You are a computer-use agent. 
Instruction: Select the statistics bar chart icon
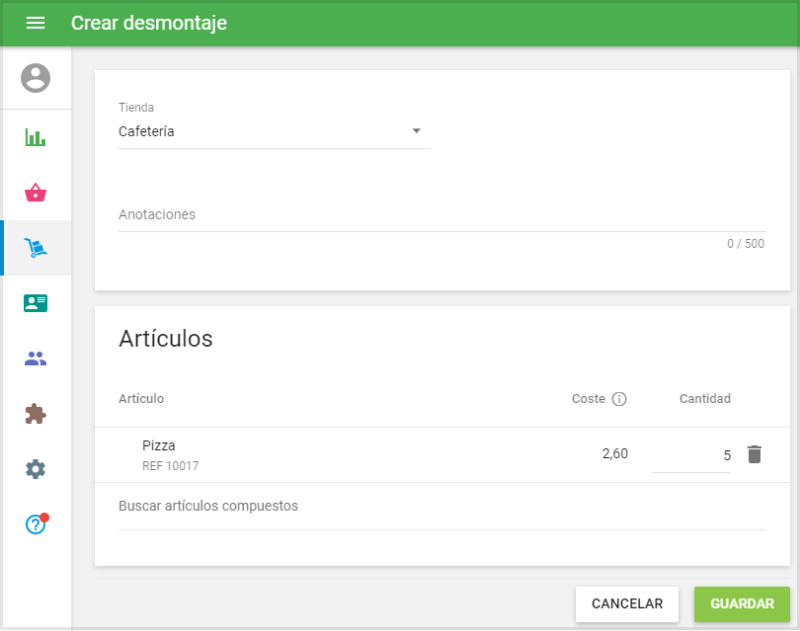point(36,137)
